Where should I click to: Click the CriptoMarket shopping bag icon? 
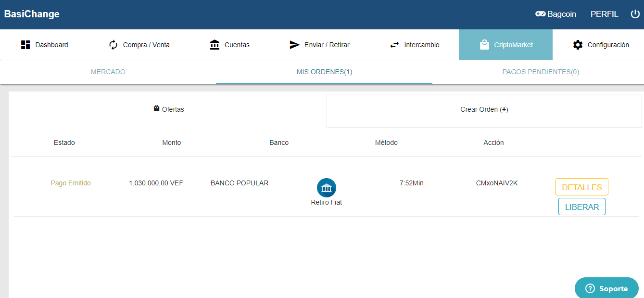pos(484,45)
